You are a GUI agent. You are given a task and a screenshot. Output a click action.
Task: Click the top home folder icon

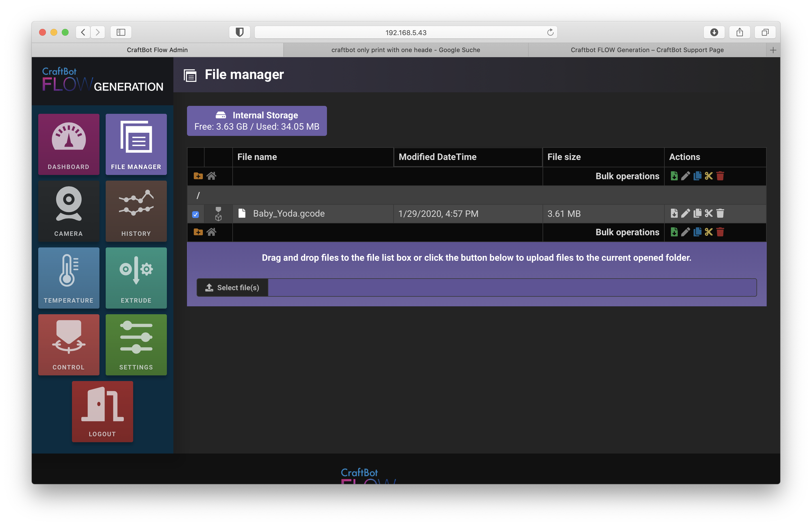point(212,176)
